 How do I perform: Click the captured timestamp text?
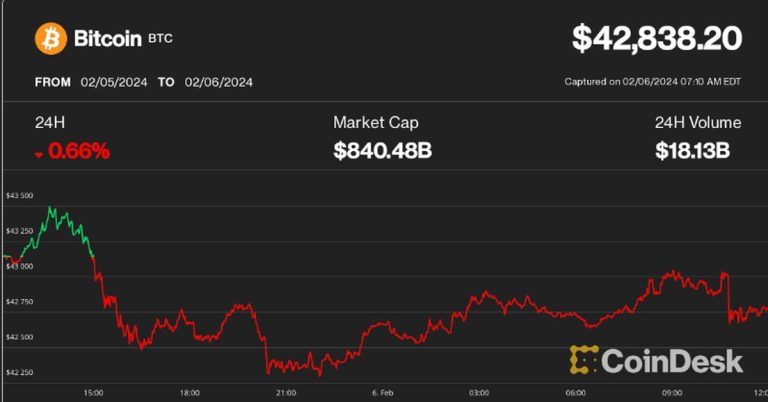654,84
